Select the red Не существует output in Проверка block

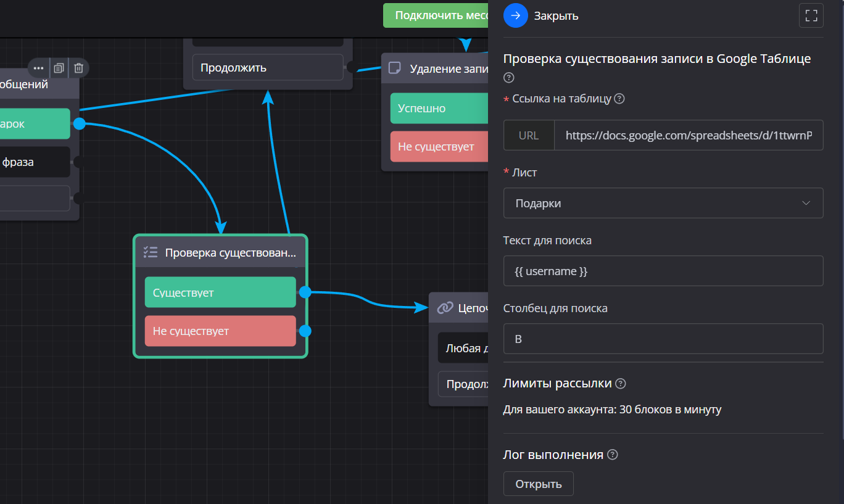(220, 331)
